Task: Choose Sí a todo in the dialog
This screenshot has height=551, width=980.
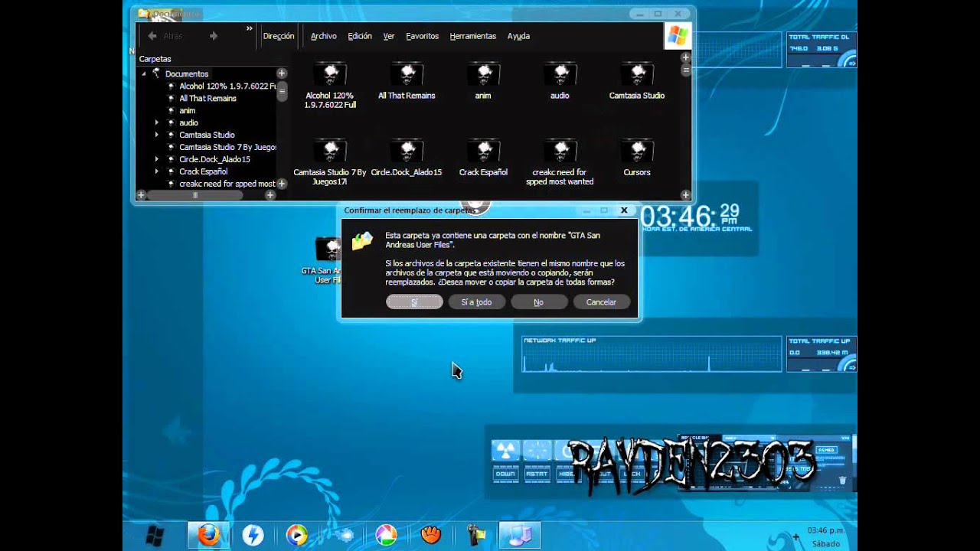Action: coord(476,302)
